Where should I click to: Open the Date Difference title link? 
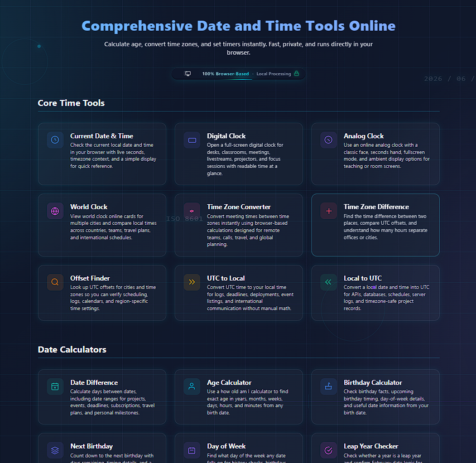pos(94,383)
